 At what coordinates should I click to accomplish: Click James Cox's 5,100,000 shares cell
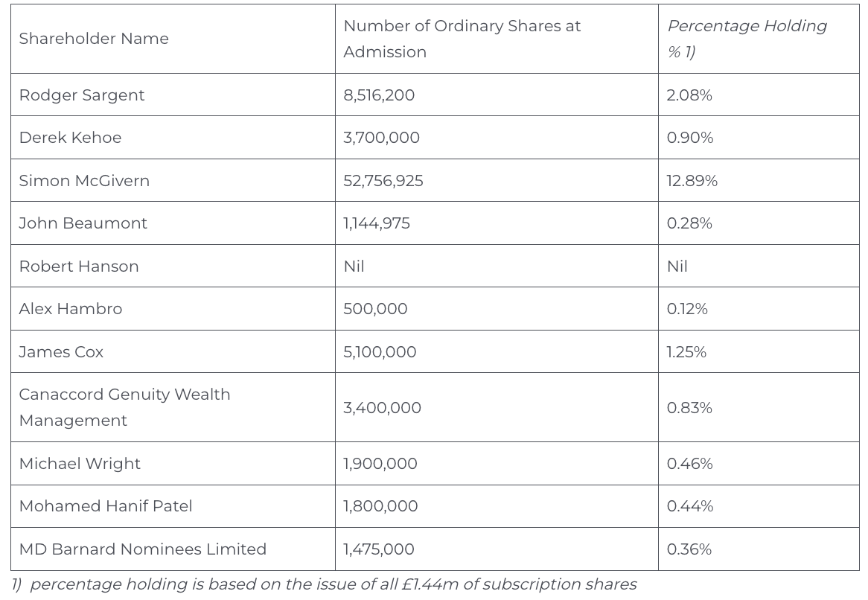tap(380, 352)
